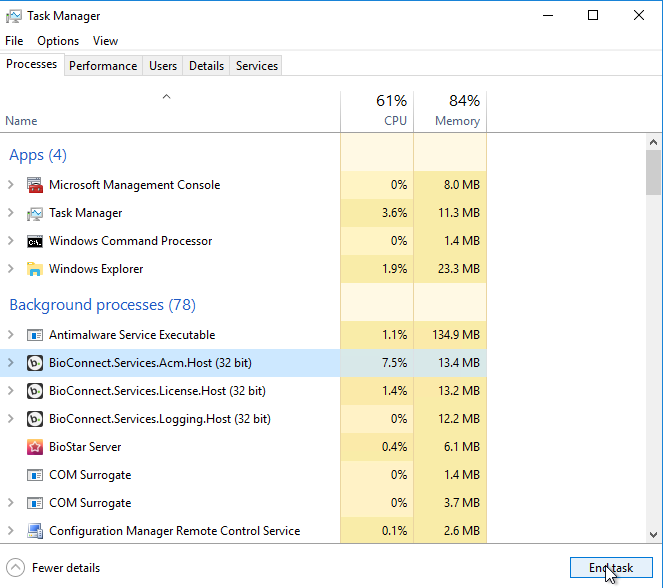Expand BioConnect.Services.Logging.Host process

(11, 419)
